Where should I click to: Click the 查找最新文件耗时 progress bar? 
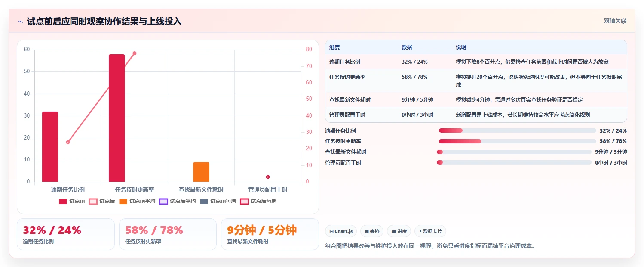[x=514, y=152]
